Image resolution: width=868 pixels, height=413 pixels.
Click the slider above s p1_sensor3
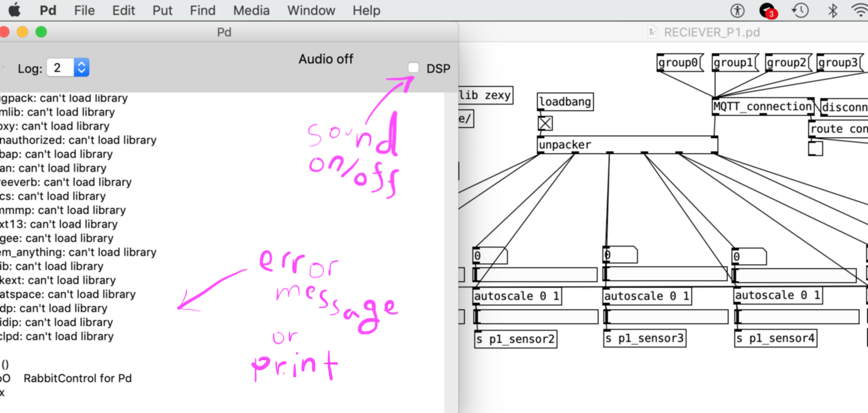click(666, 317)
